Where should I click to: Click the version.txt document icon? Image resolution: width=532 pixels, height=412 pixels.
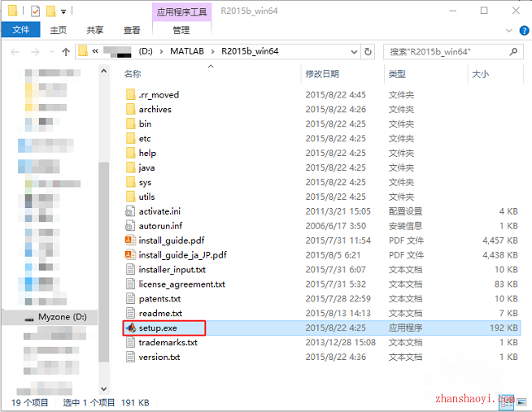(x=131, y=357)
